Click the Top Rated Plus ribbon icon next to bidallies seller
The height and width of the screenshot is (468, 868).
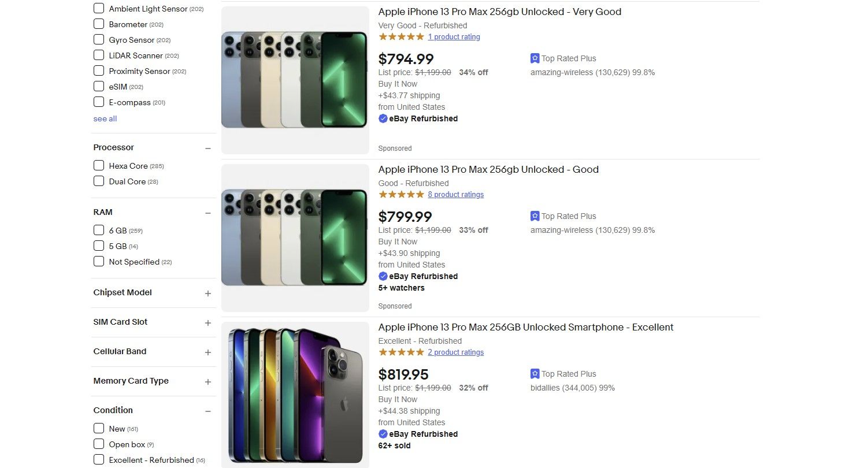tap(535, 374)
